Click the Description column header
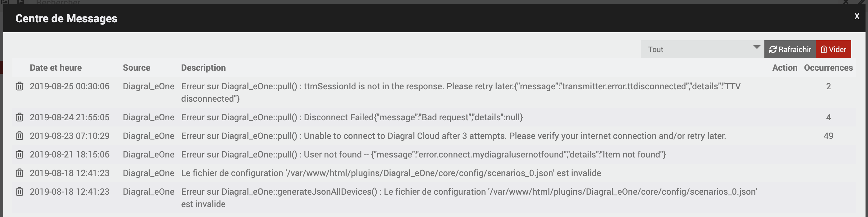 [203, 68]
